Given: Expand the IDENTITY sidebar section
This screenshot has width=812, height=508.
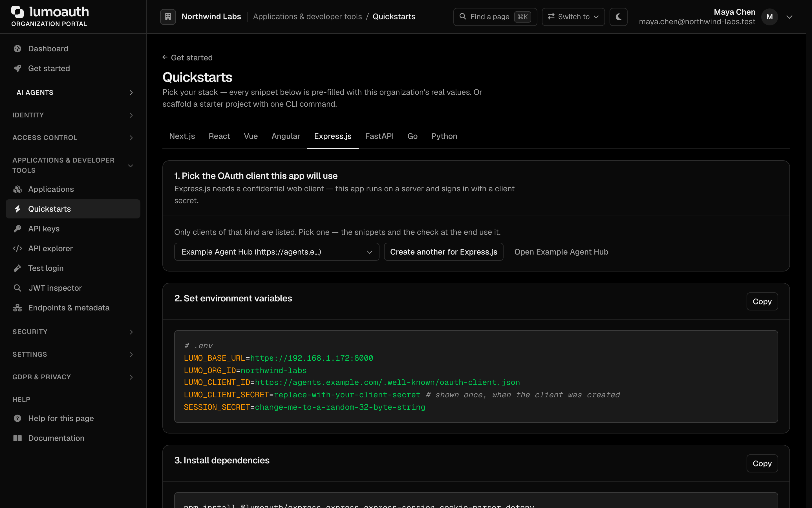Looking at the screenshot, I should coord(73,115).
